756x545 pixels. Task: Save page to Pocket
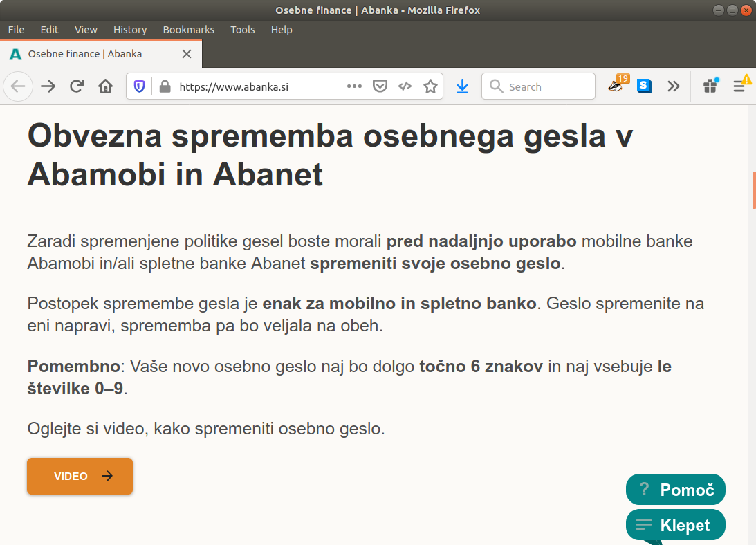click(x=380, y=86)
